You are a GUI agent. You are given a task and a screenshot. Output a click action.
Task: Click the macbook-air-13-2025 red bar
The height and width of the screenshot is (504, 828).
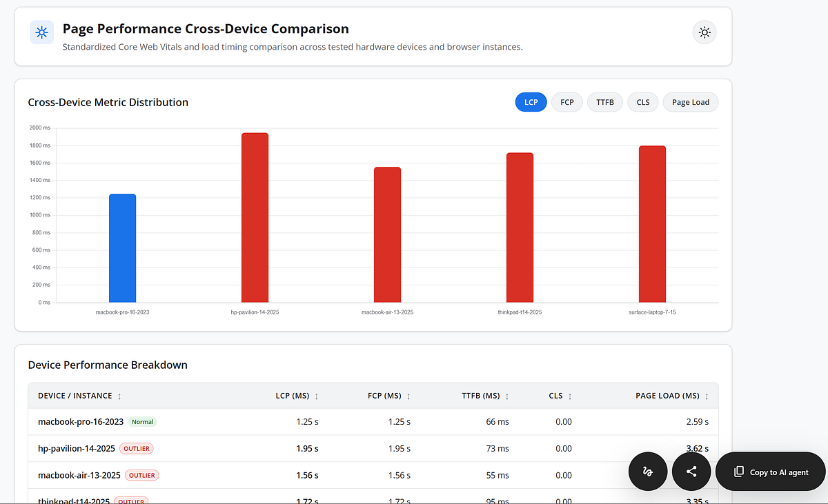point(387,235)
